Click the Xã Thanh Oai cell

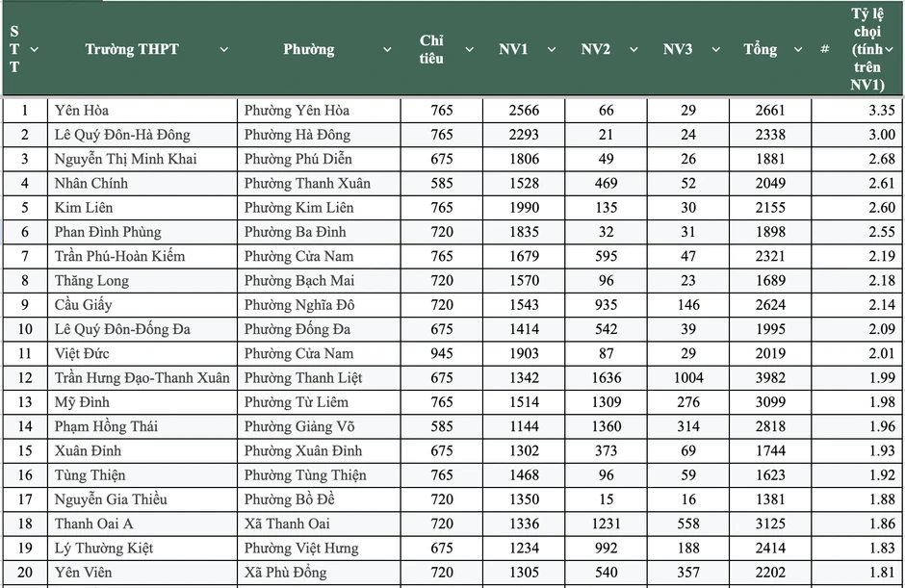(319, 524)
